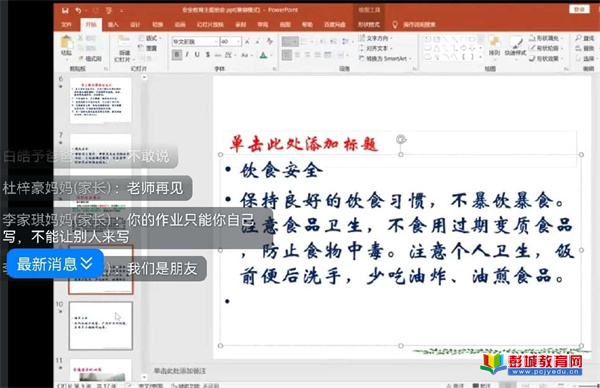Open the Shape Format (形状格式) tab
Image resolution: width=600 pixels, height=388 pixels.
click(368, 24)
